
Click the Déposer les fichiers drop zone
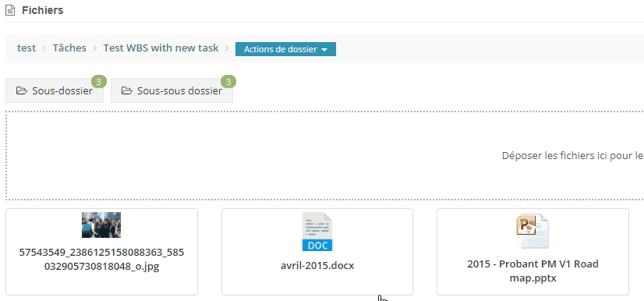tap(325, 156)
